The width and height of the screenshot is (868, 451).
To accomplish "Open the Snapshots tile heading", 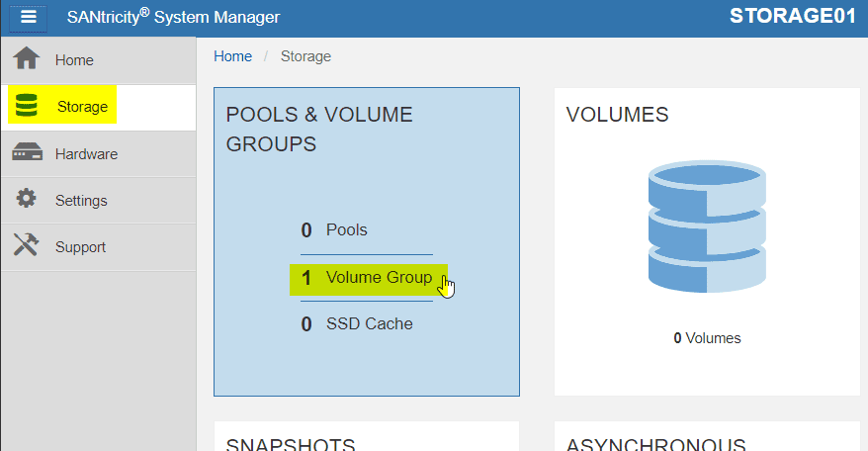I will click(x=291, y=443).
